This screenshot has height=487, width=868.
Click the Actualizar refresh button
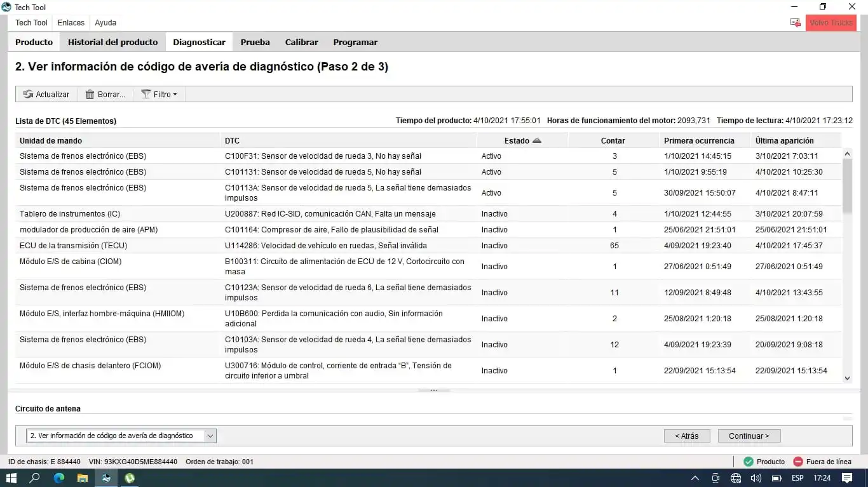pyautogui.click(x=46, y=94)
